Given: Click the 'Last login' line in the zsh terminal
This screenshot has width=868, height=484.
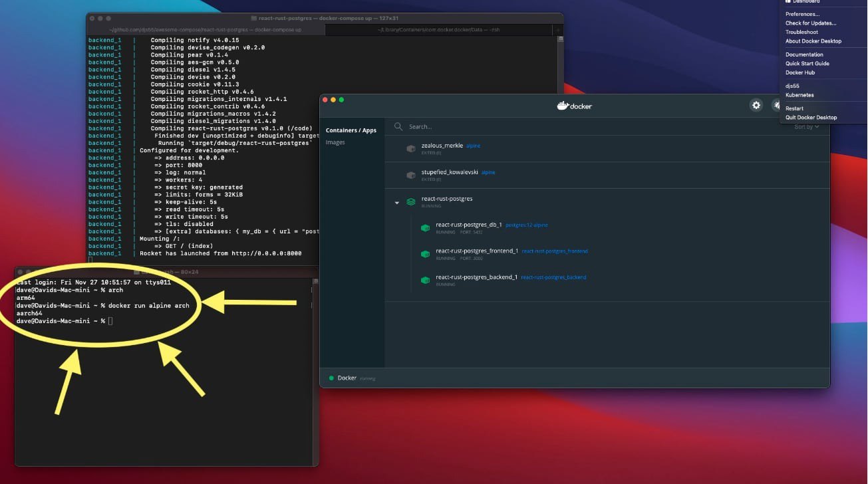Looking at the screenshot, I should pos(94,283).
